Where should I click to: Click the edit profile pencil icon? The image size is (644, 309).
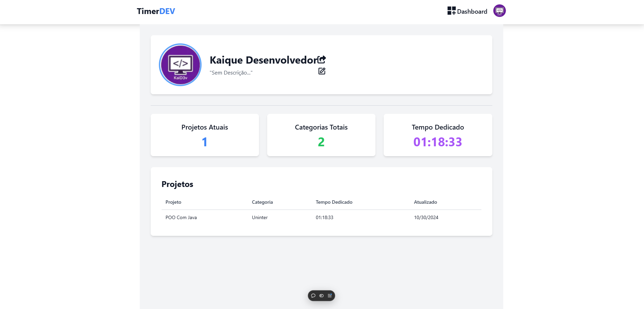(x=321, y=71)
